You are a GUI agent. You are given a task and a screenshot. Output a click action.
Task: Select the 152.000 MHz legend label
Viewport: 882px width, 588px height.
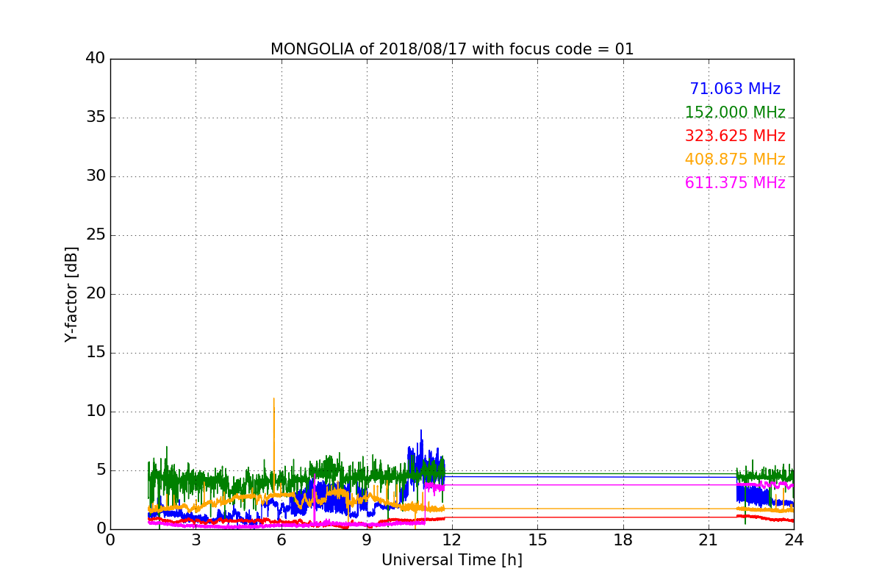(x=735, y=112)
